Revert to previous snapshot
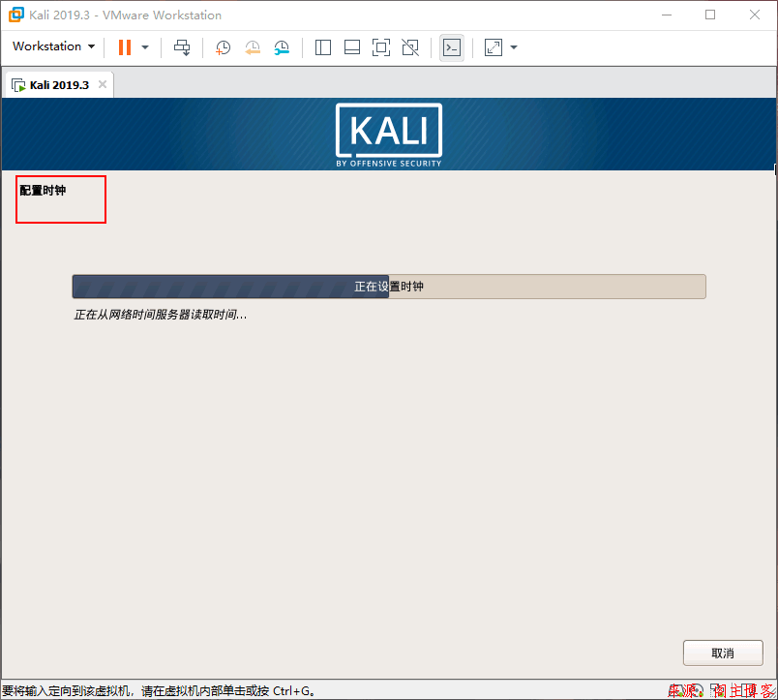 tap(253, 47)
